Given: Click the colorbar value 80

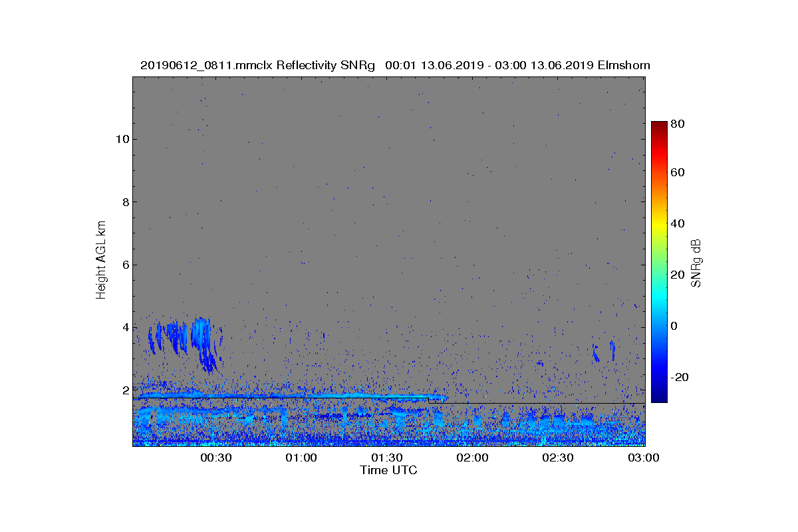Looking at the screenshot, I should (678, 124).
